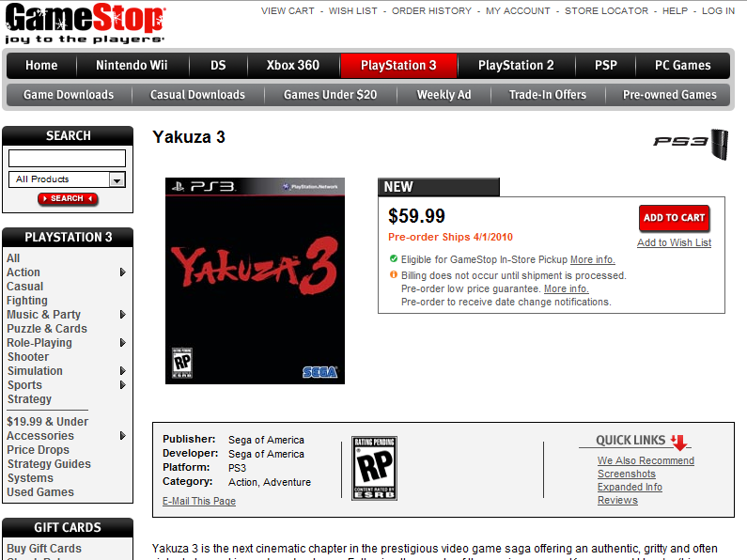
Task: Expand the Action category arrow
Action: click(x=122, y=272)
